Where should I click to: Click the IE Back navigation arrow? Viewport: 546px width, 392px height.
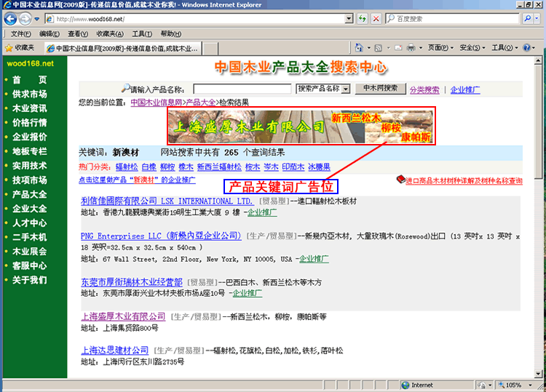[10, 19]
